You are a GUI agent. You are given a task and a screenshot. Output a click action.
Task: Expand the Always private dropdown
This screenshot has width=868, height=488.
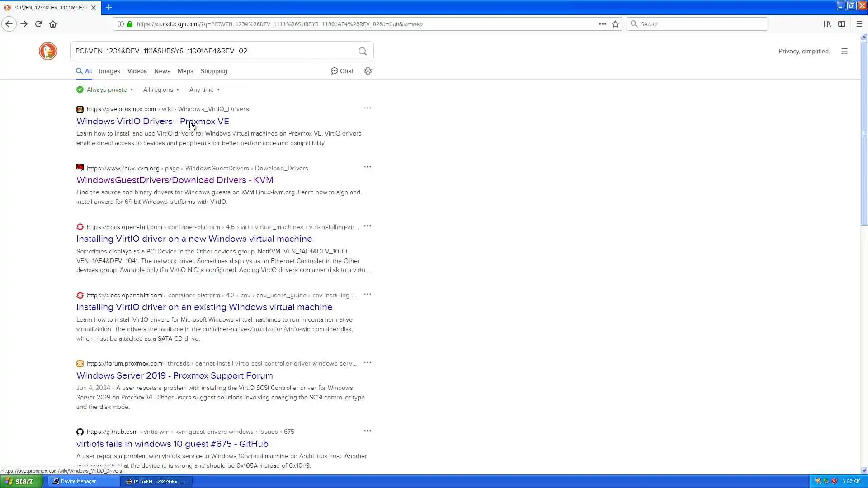point(105,89)
